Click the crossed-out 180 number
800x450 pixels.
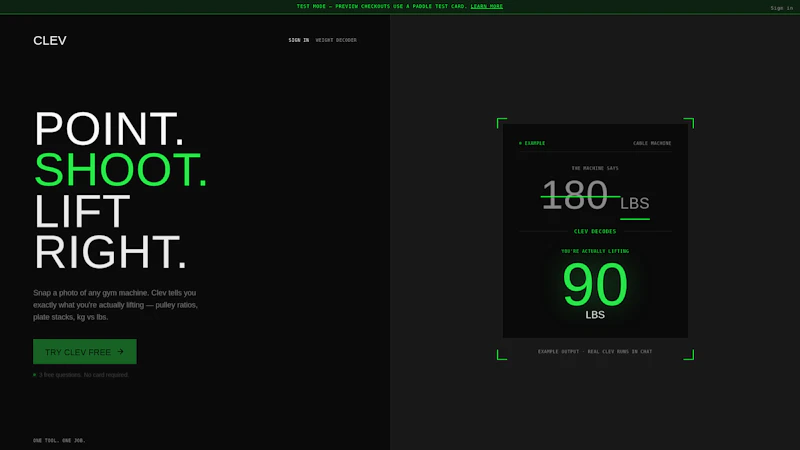[x=575, y=195]
